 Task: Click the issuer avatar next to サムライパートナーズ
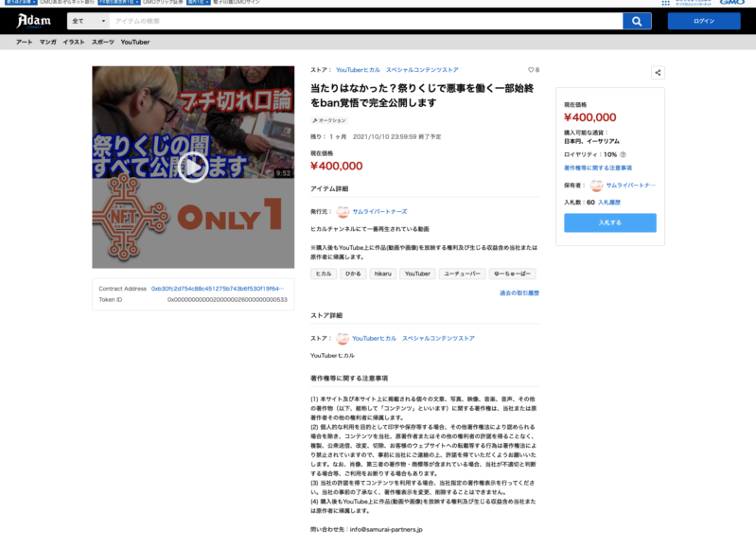[343, 211]
